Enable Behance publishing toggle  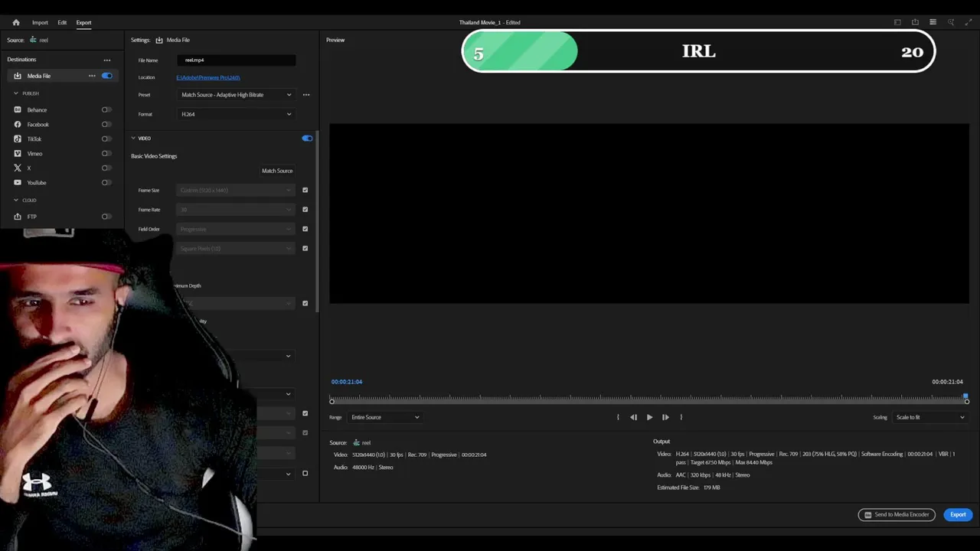coord(106,109)
